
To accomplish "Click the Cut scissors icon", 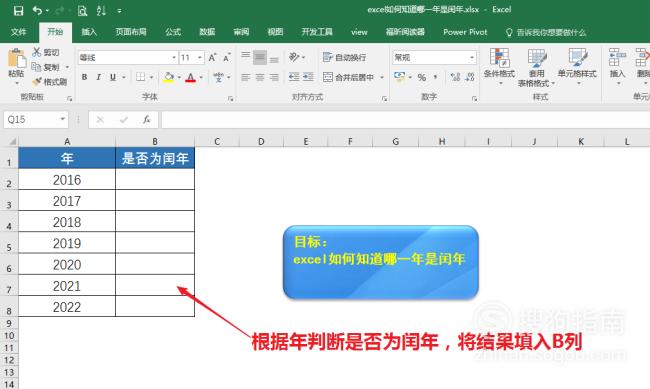I will 36,52.
